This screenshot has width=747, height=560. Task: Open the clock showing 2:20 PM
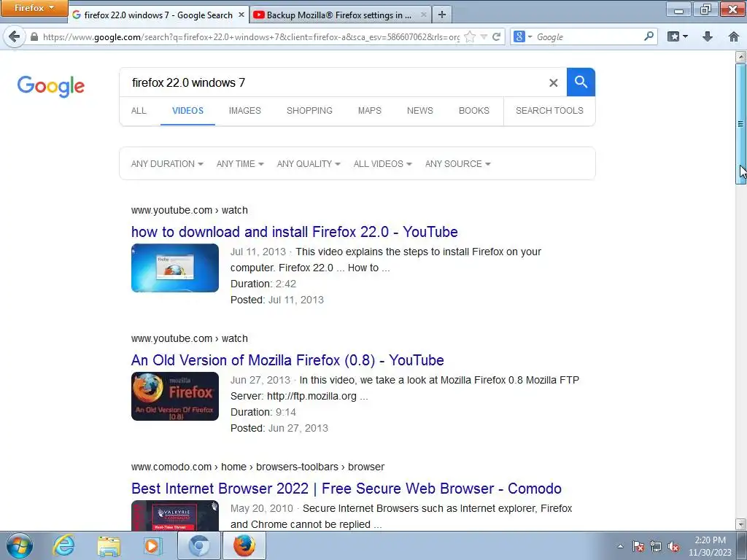click(710, 546)
